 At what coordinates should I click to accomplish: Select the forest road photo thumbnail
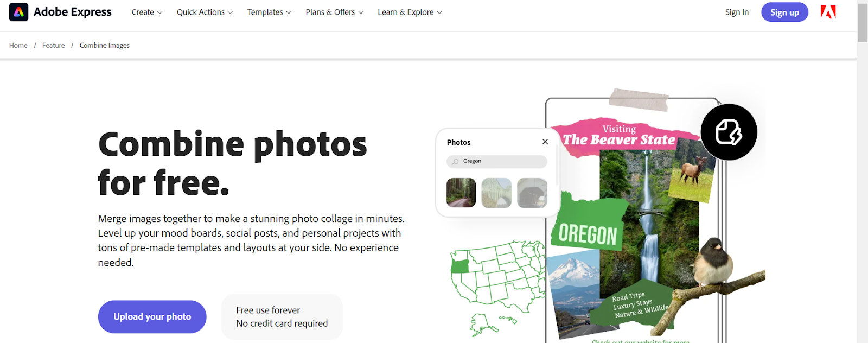click(x=461, y=193)
